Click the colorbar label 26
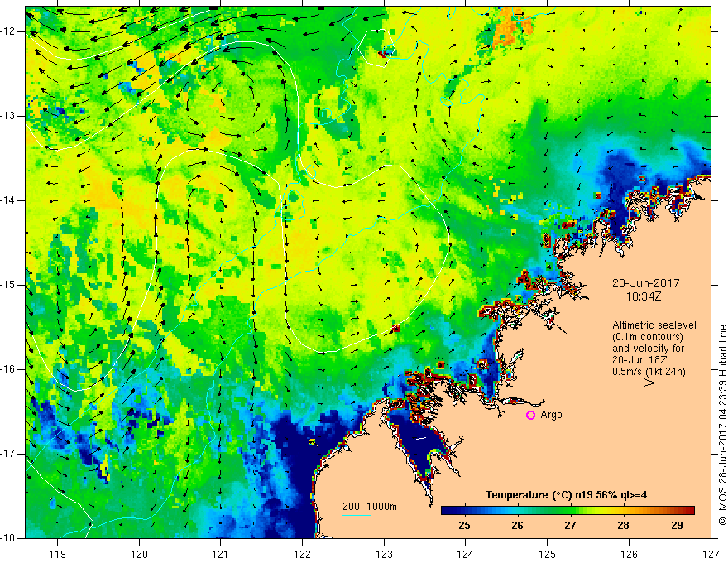This screenshot has height=563, width=728. [x=517, y=526]
